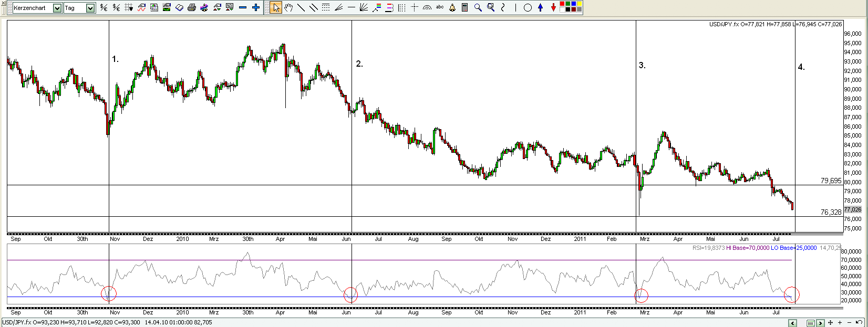The height and width of the screenshot is (327, 868).
Task: Click the 79,695 horizontal level label
Action: coord(831,181)
